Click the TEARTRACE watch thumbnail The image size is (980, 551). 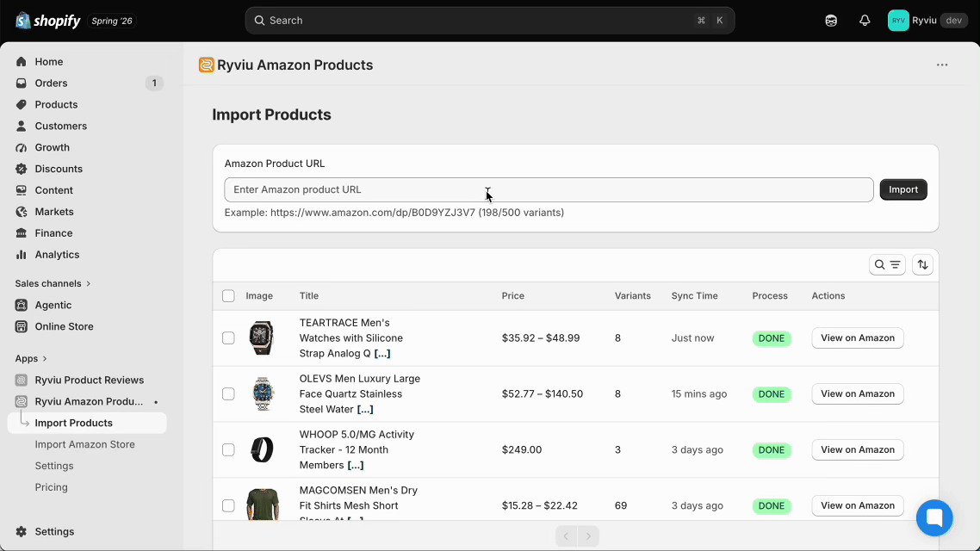(x=262, y=338)
